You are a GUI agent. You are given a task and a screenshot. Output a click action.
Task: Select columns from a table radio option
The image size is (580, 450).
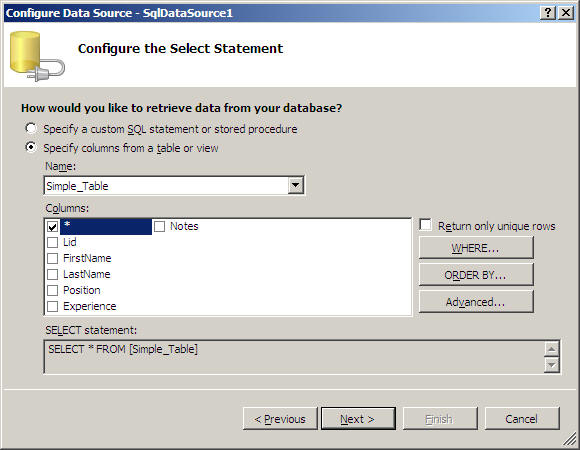[x=31, y=148]
